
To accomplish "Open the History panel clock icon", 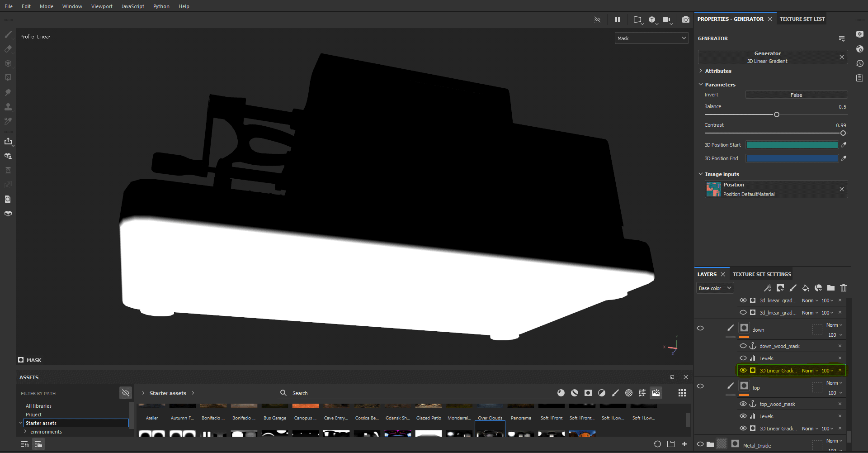I will click(860, 63).
